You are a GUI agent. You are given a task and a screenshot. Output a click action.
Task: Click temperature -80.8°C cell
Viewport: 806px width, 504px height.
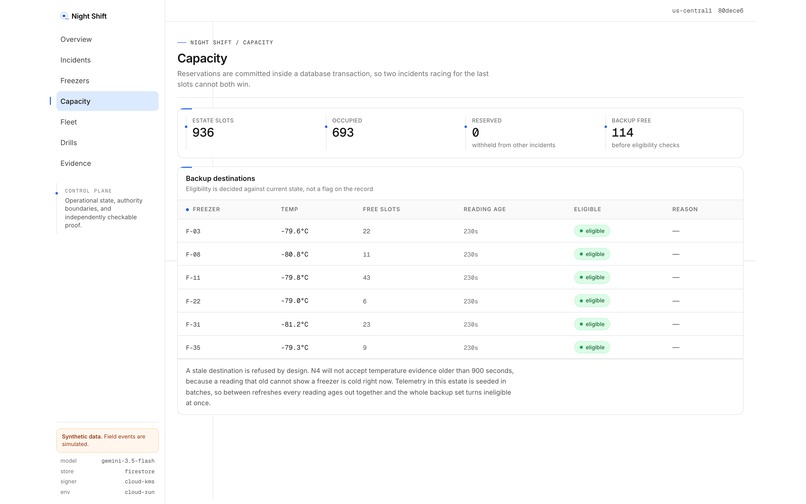click(x=295, y=254)
